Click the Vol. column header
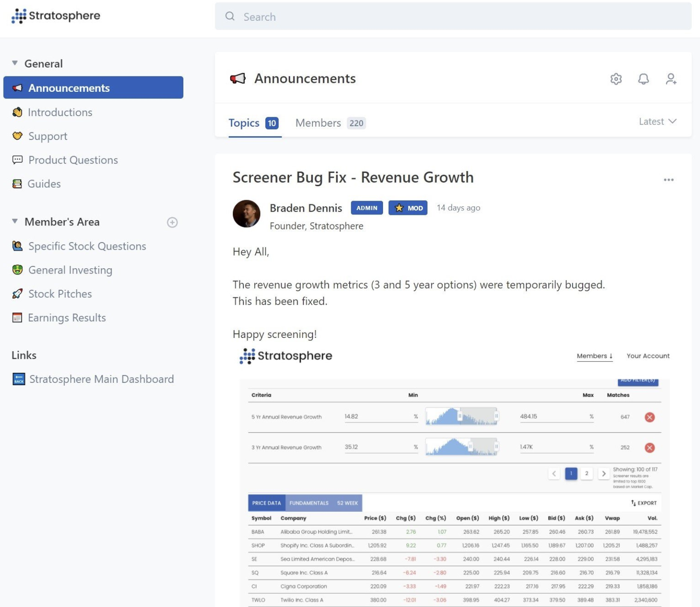Image resolution: width=700 pixels, height=607 pixels. tap(652, 518)
